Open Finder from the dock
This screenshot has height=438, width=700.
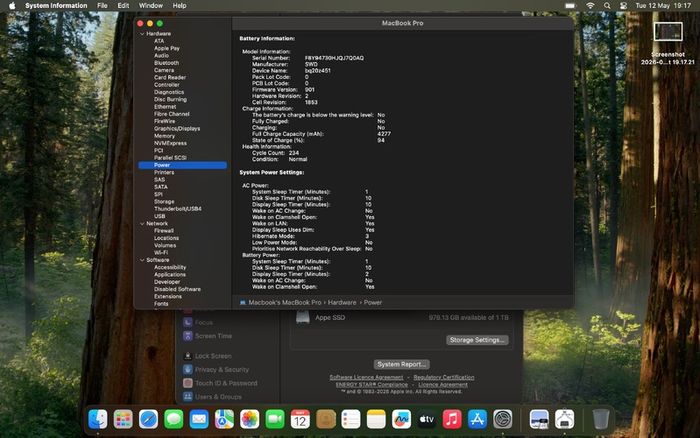pyautogui.click(x=98, y=420)
